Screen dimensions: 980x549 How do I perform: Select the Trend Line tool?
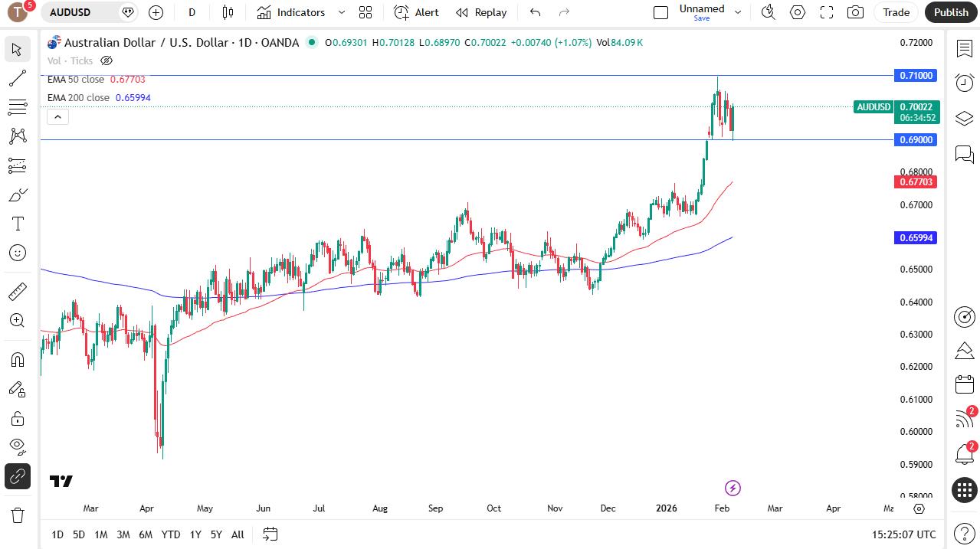pos(17,77)
